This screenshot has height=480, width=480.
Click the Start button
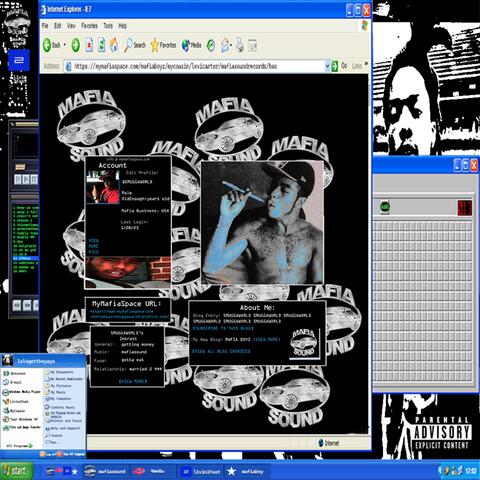coord(17,471)
